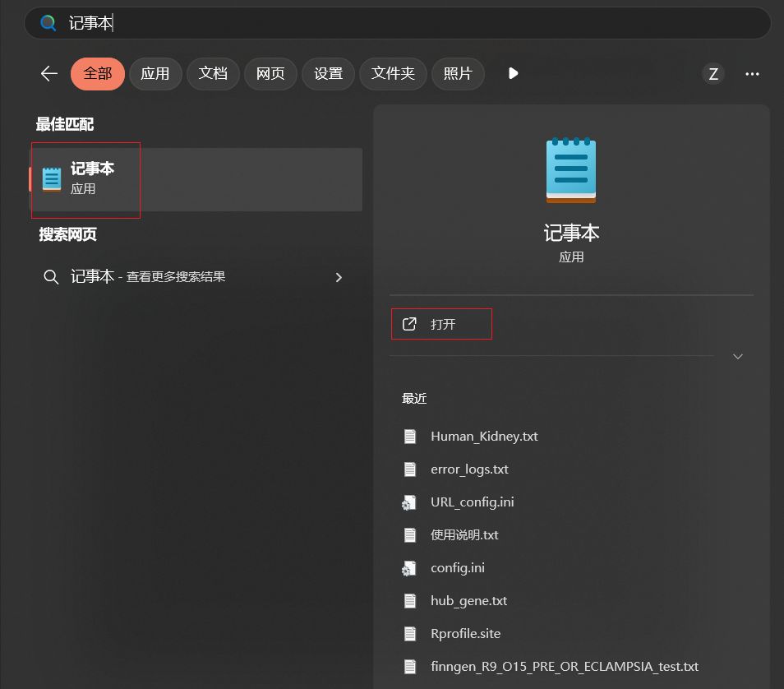Go back with the left arrow icon
This screenshot has width=784, height=689.
(49, 73)
